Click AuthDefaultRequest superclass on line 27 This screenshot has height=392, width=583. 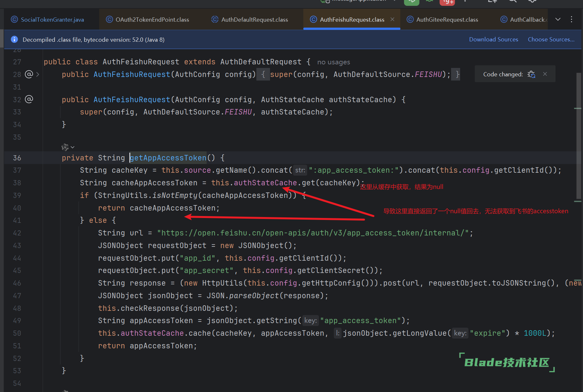(x=261, y=62)
